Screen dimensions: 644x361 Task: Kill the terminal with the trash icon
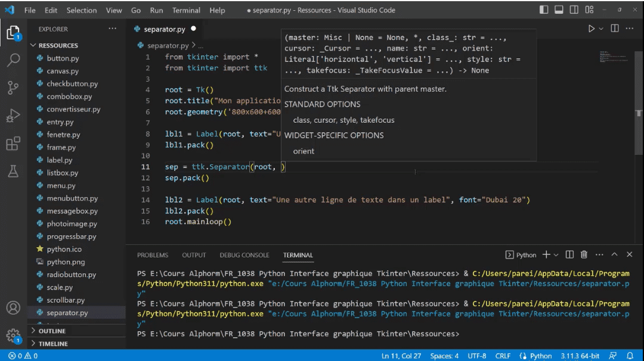(x=584, y=254)
